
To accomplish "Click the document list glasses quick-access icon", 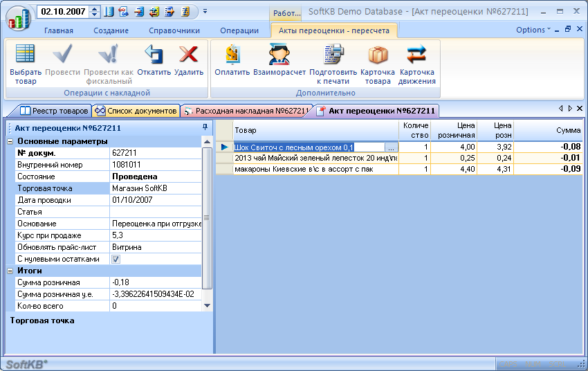I will pyautogui.click(x=123, y=12).
